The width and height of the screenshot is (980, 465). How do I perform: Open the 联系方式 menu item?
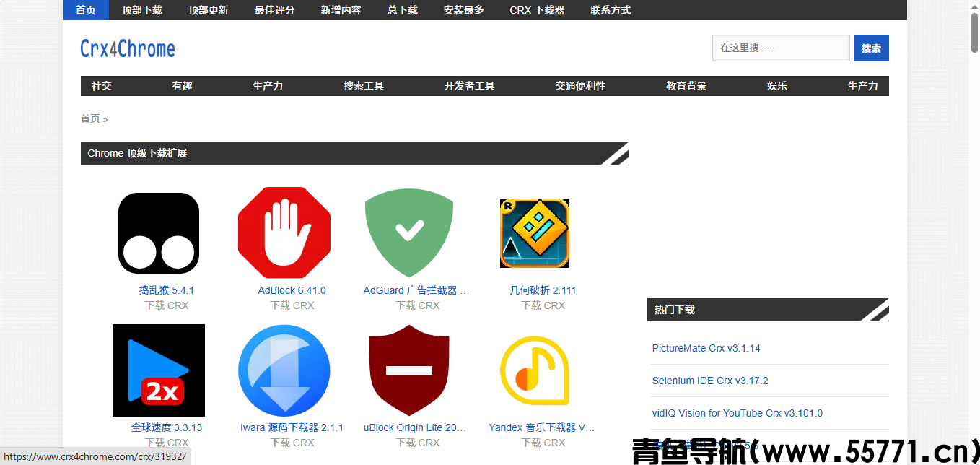[x=611, y=10]
